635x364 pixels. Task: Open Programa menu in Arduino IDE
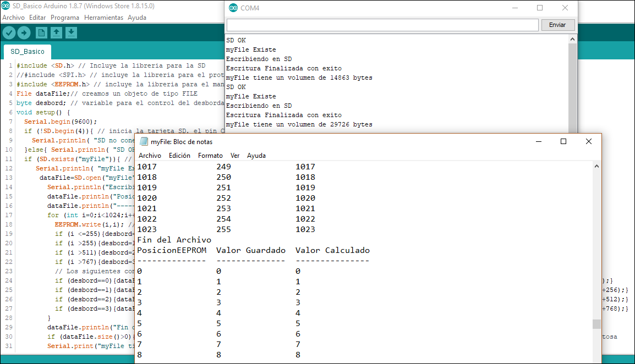coord(65,18)
